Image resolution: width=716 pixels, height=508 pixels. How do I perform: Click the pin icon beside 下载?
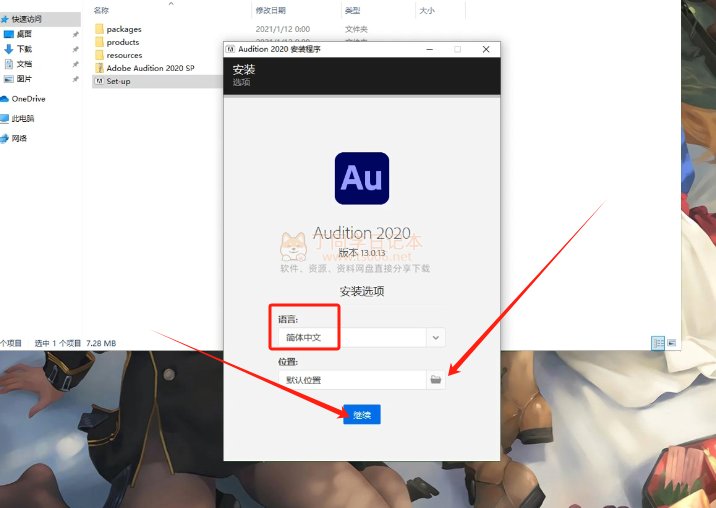coord(75,49)
